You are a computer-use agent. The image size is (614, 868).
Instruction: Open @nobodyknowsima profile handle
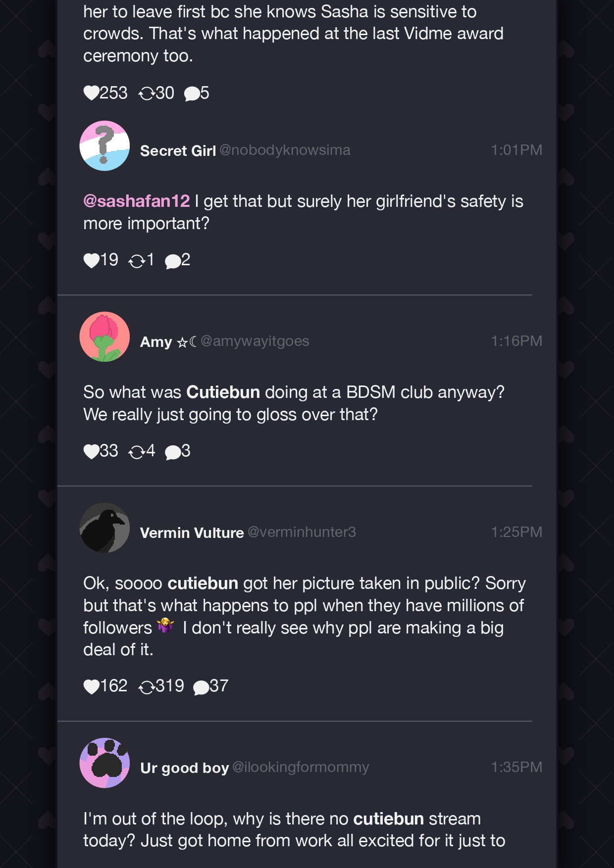(x=285, y=150)
